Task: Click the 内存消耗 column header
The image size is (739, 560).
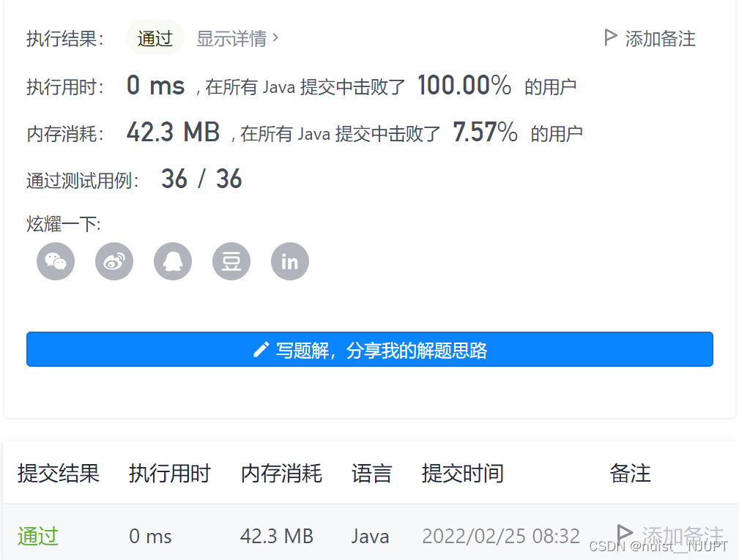Action: pos(281,474)
